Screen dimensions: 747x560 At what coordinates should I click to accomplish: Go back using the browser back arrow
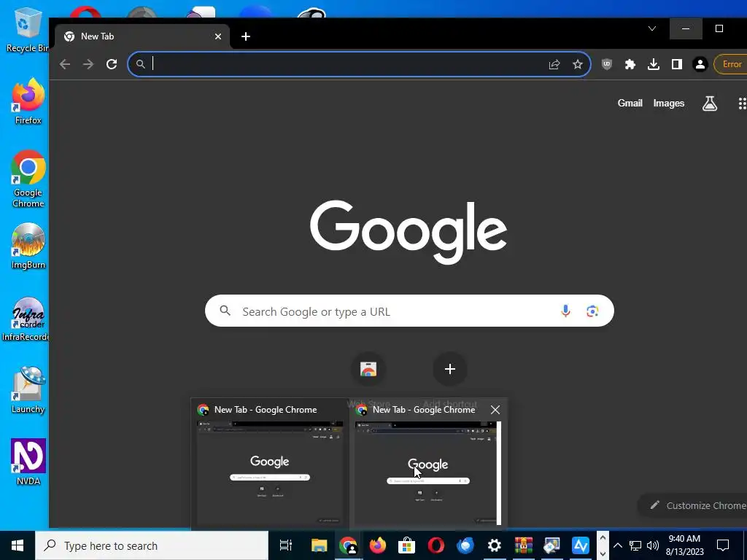point(65,64)
